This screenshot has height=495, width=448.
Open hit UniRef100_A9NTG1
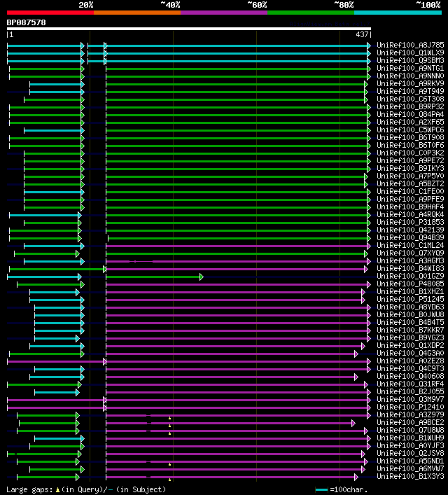(410, 68)
